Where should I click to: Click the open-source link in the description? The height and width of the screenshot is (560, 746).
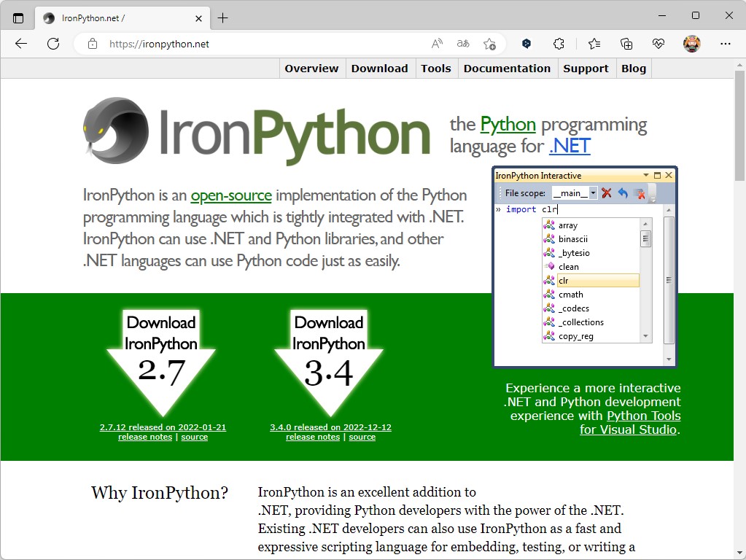coord(230,195)
